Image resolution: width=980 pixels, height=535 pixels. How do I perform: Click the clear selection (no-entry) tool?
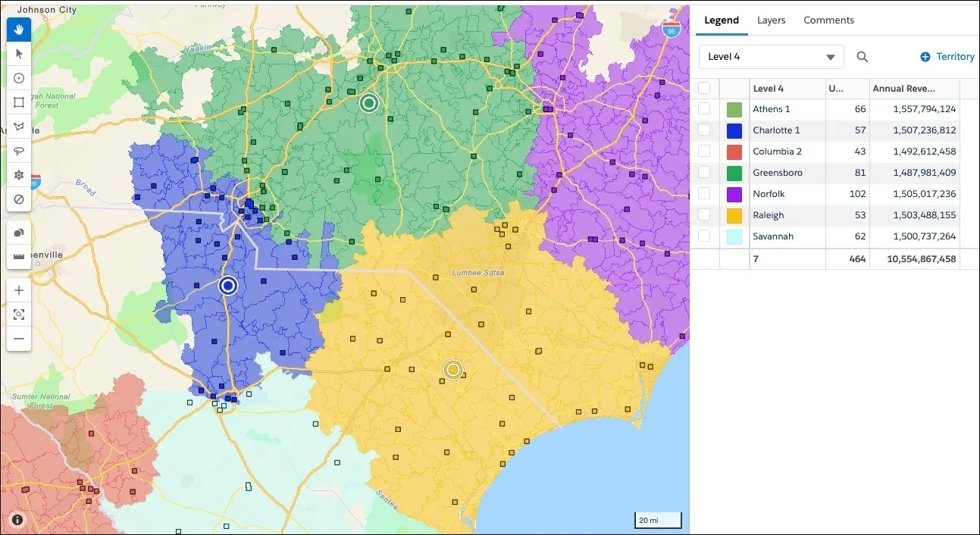click(19, 199)
